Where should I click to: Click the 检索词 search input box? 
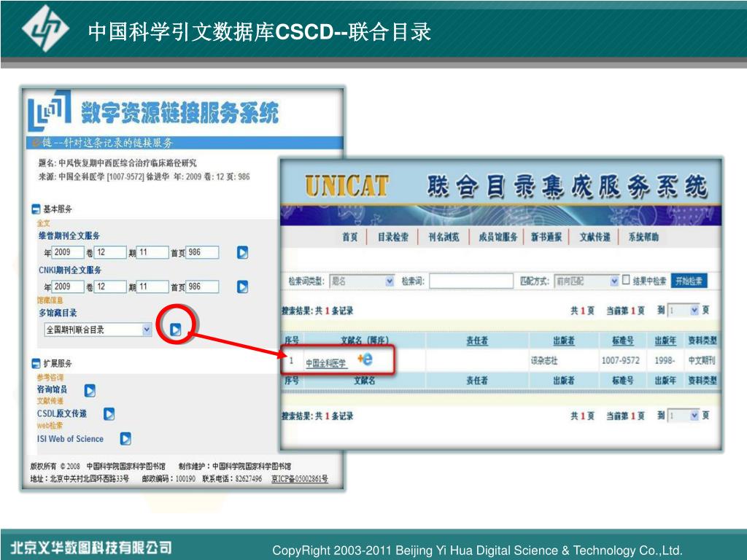point(471,281)
